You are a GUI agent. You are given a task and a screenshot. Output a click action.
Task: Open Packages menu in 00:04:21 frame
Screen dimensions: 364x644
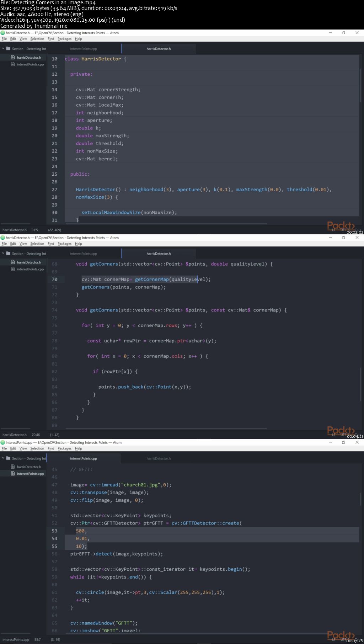[65, 244]
